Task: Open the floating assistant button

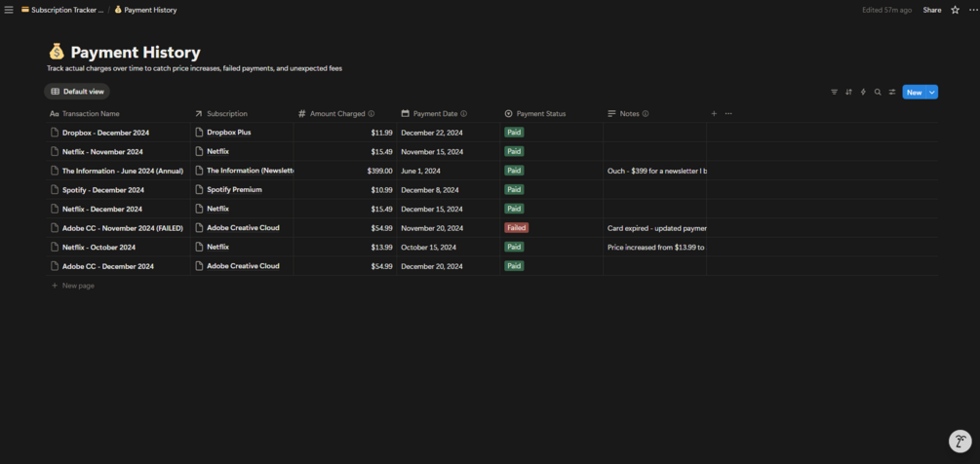Action: point(960,441)
